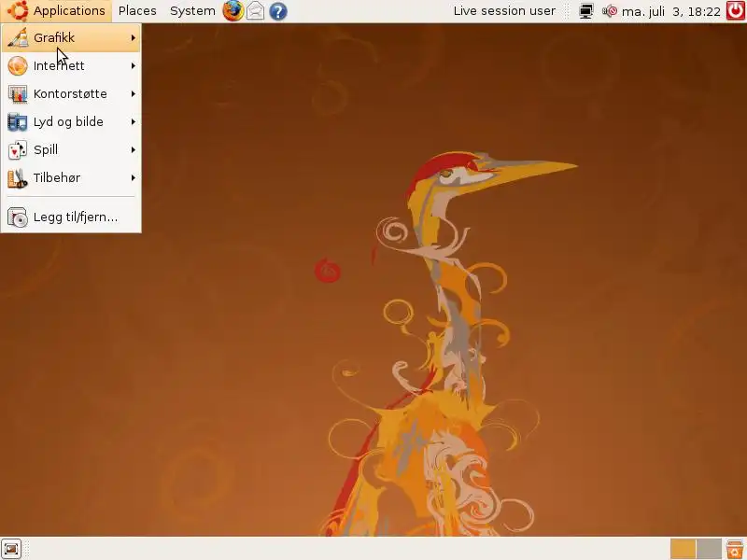Expand the arrow next to Internett
The height and width of the screenshot is (560, 747).
pyautogui.click(x=134, y=65)
